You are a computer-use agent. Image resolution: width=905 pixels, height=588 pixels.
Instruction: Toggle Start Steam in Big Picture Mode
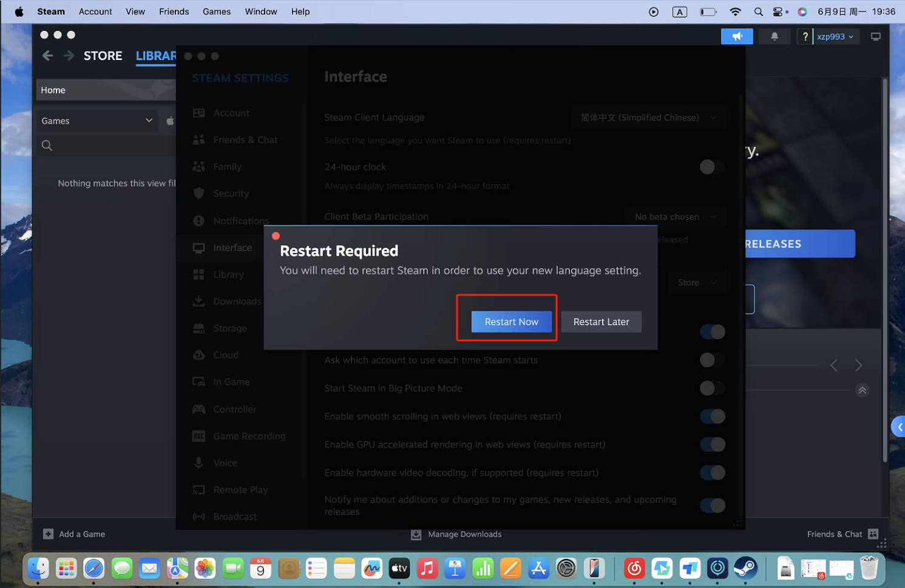[712, 388]
